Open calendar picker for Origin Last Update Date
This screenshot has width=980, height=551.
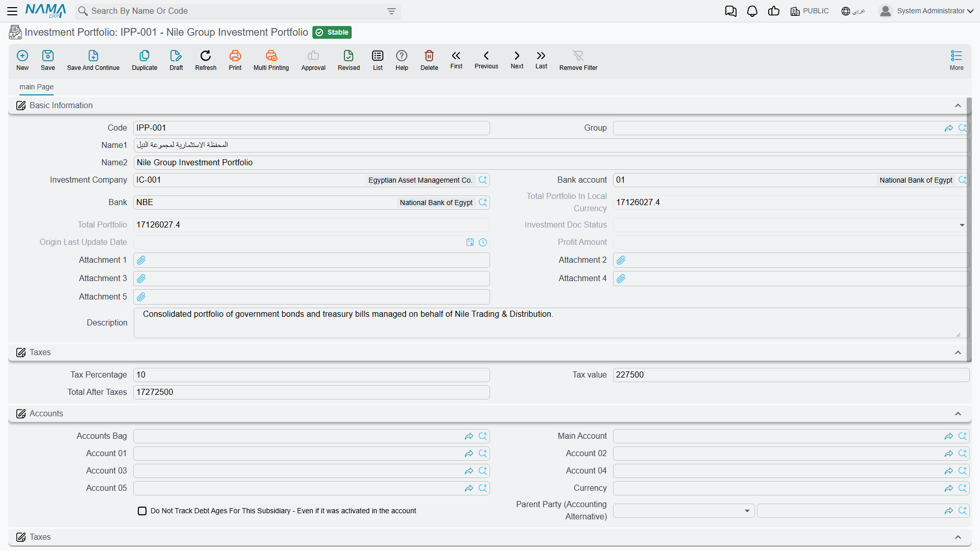click(x=470, y=242)
